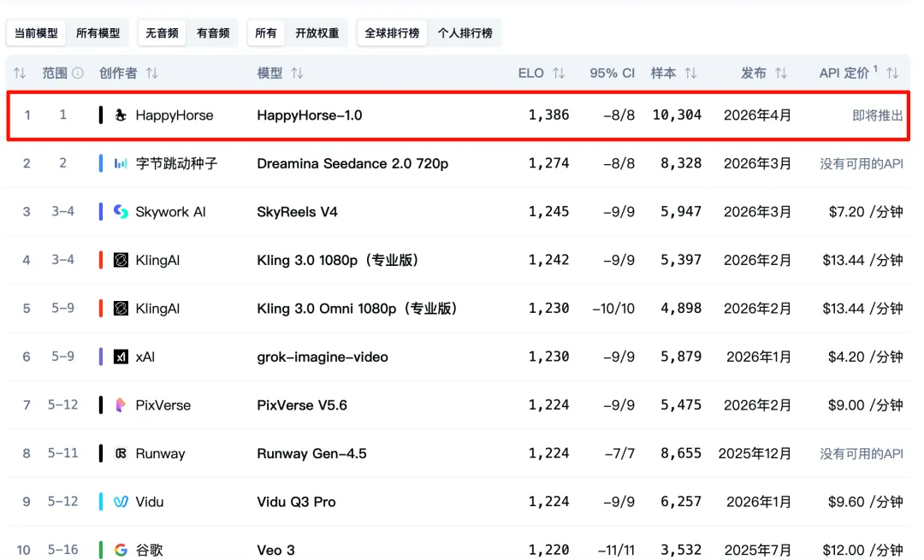Click the $12.00 /分钟 price

(x=862, y=550)
